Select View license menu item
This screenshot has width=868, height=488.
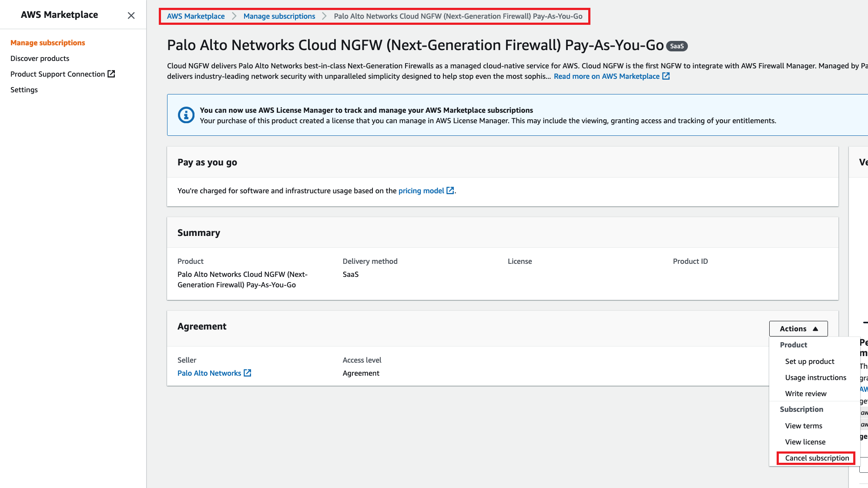pyautogui.click(x=805, y=442)
